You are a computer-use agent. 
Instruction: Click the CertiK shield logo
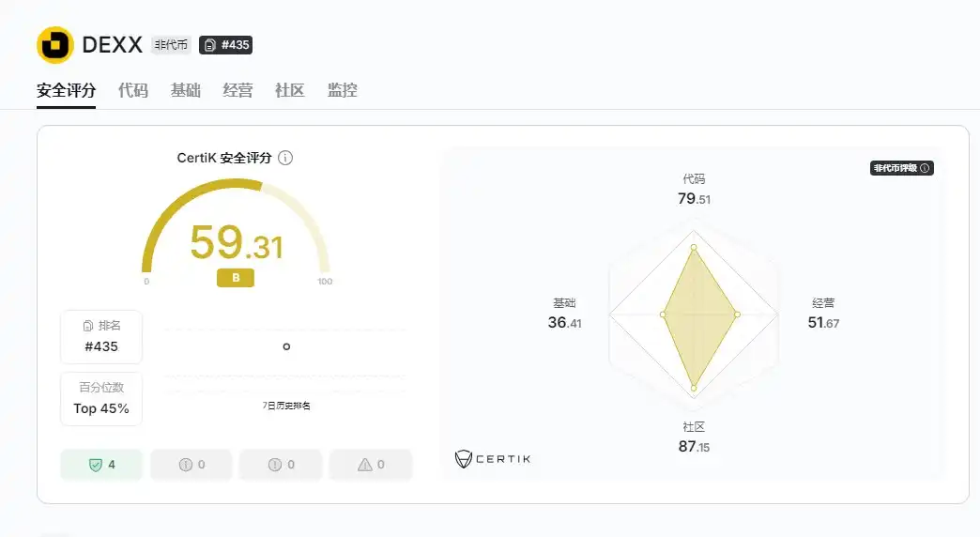[463, 459]
